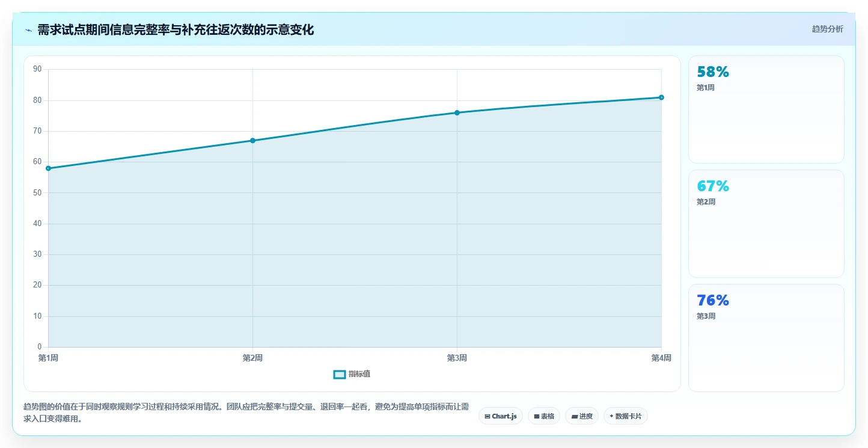
Task: Open the 67% 第2周 card
Action: (x=766, y=224)
